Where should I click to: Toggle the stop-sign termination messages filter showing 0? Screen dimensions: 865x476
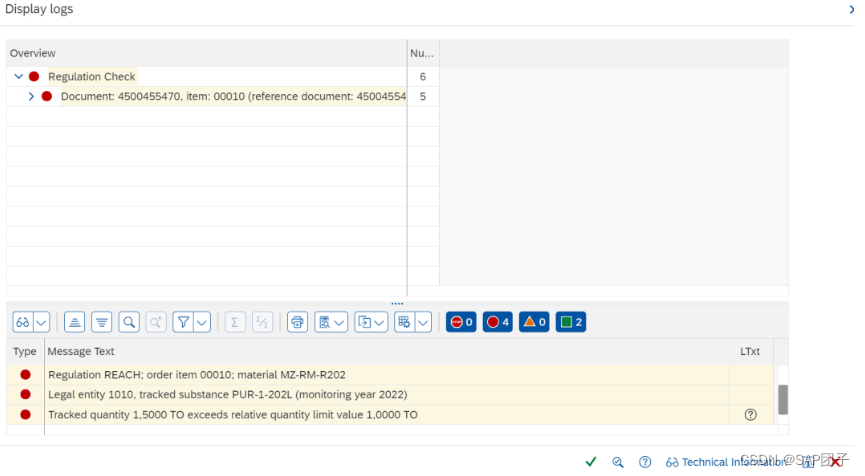point(461,322)
